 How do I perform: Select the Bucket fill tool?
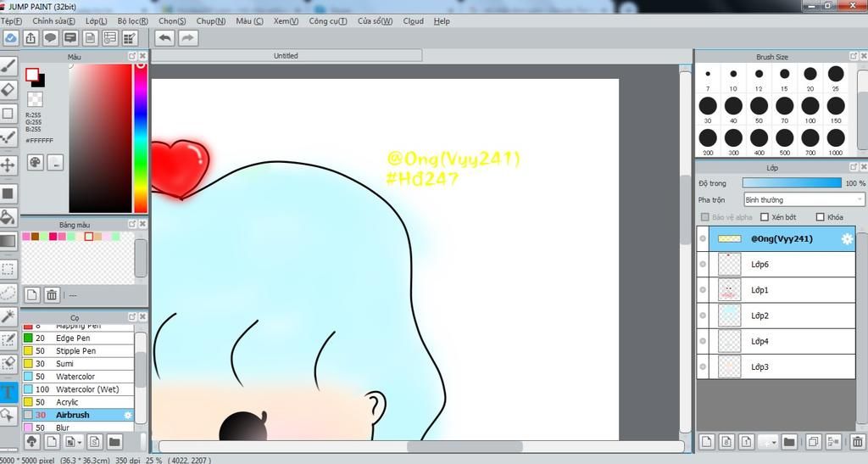tap(8, 217)
